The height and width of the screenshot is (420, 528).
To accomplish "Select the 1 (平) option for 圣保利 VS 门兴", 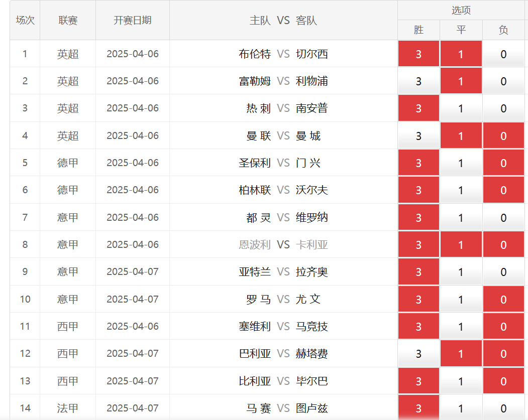I will pos(461,163).
